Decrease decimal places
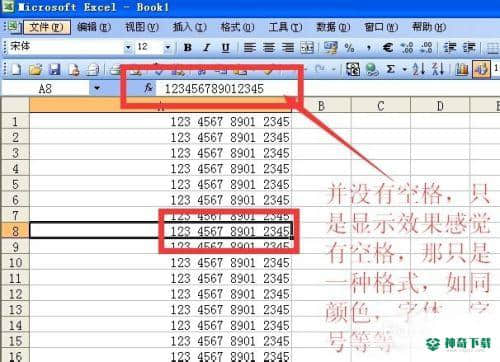This screenshot has height=362, width=500. pos(426,48)
